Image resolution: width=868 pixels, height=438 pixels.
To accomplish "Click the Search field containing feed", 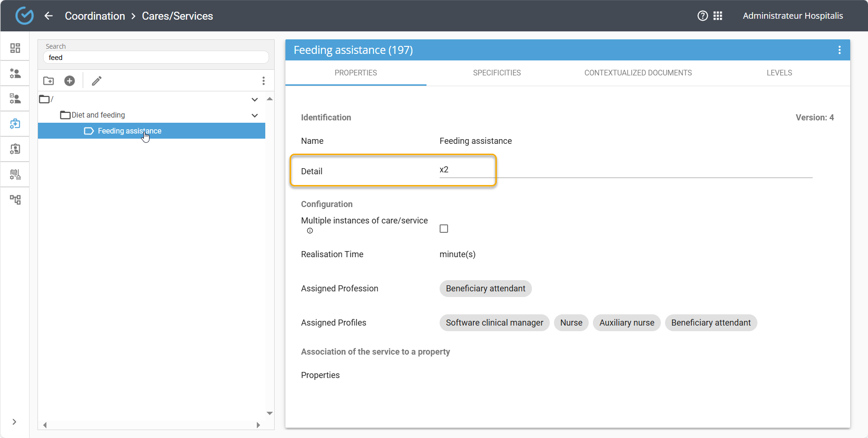I will (156, 58).
